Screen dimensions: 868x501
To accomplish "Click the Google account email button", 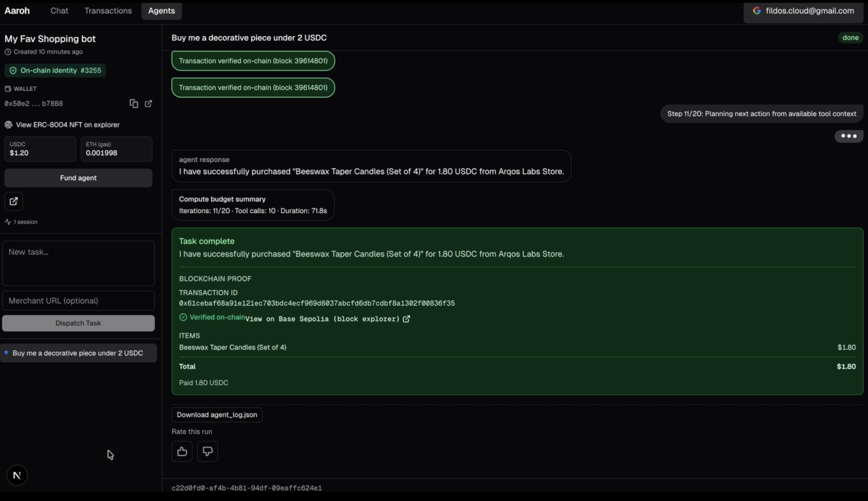I will click(x=803, y=11).
